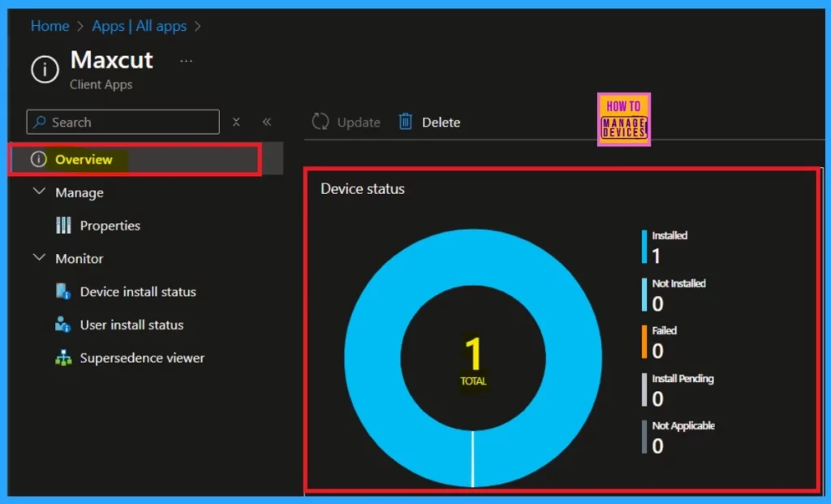The width and height of the screenshot is (831, 504).
Task: Click the Failed orange legend bar
Action: [x=644, y=342]
